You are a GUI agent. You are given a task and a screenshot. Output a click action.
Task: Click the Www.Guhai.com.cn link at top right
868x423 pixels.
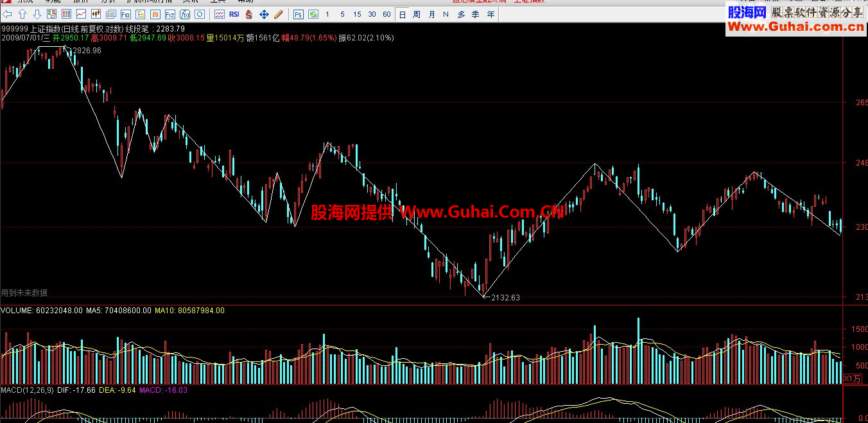[796, 27]
